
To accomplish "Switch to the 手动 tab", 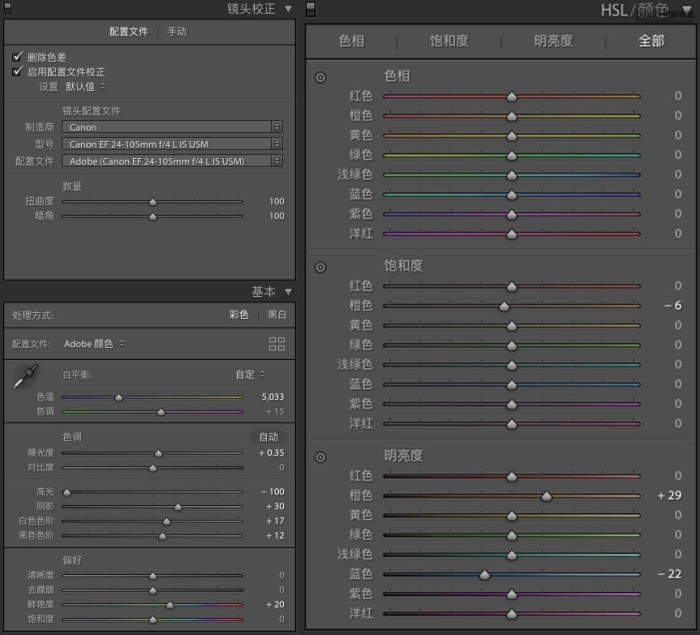I will [177, 32].
